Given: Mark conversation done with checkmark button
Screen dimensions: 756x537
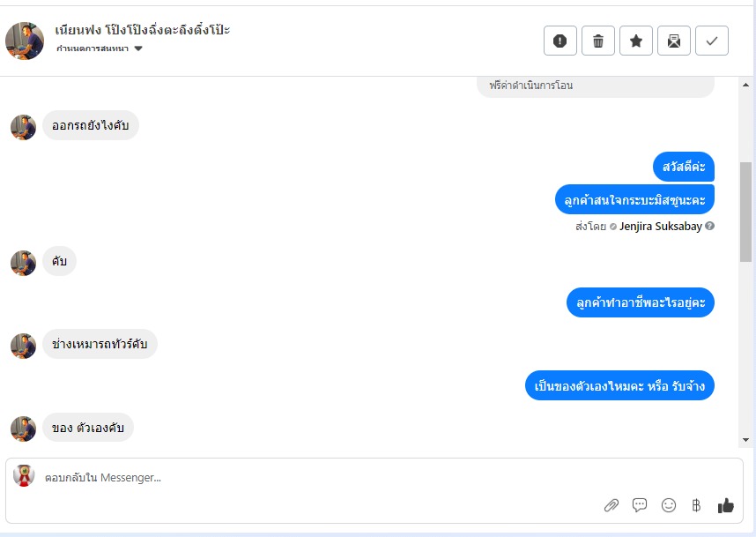Looking at the screenshot, I should [x=712, y=41].
